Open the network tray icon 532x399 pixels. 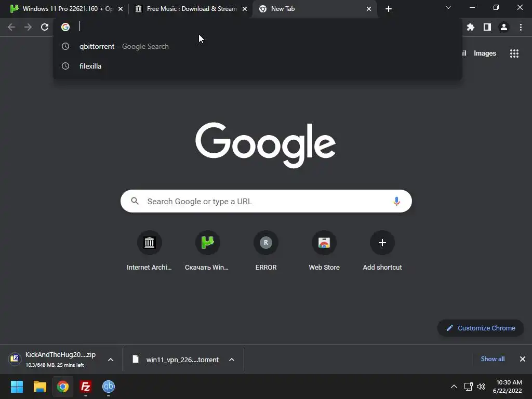click(468, 387)
